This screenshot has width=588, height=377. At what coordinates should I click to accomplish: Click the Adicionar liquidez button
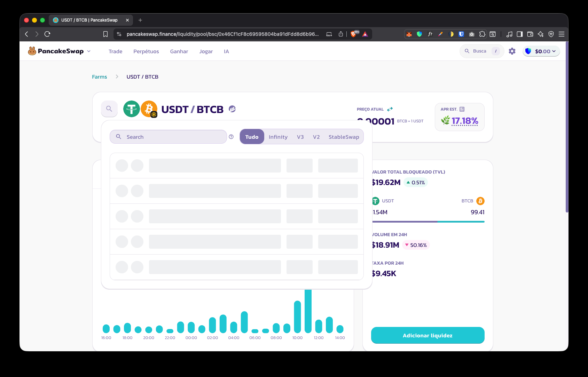pyautogui.click(x=428, y=335)
